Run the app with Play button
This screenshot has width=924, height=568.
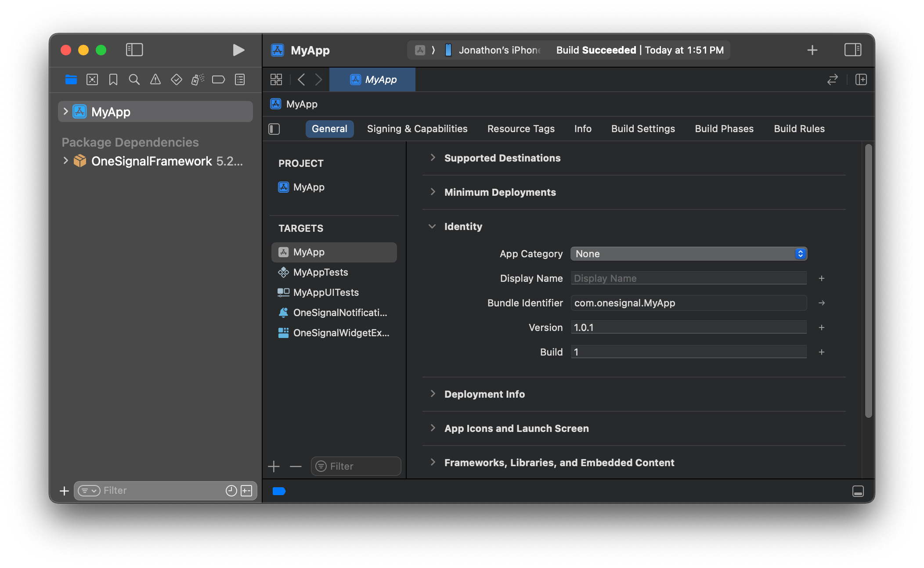[238, 50]
